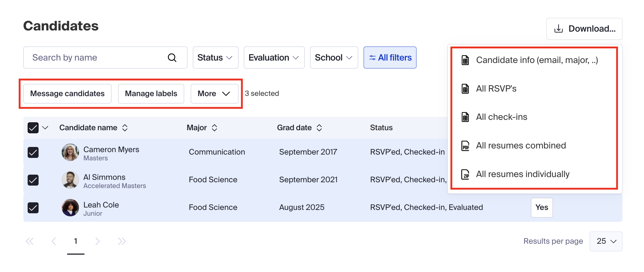Sort by Major column arrows

pos(214,128)
